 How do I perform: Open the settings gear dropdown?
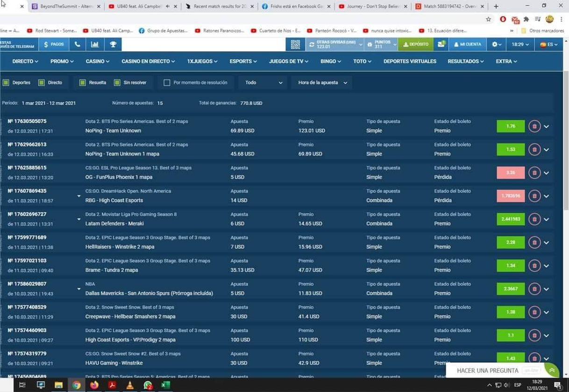tap(497, 44)
